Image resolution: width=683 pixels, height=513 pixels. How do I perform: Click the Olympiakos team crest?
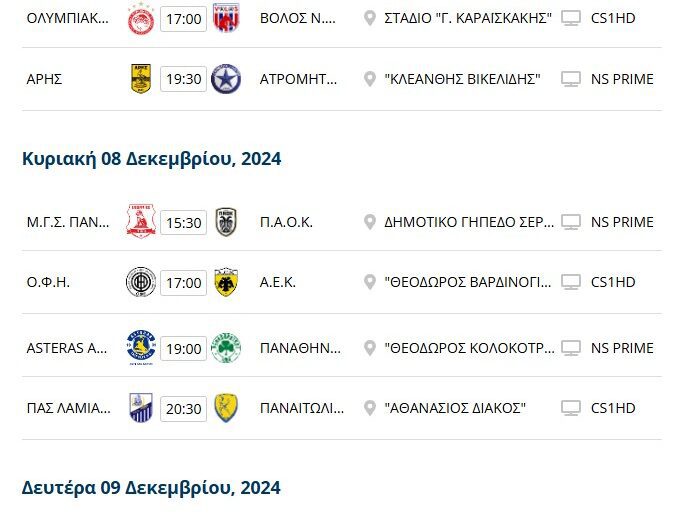click(141, 18)
